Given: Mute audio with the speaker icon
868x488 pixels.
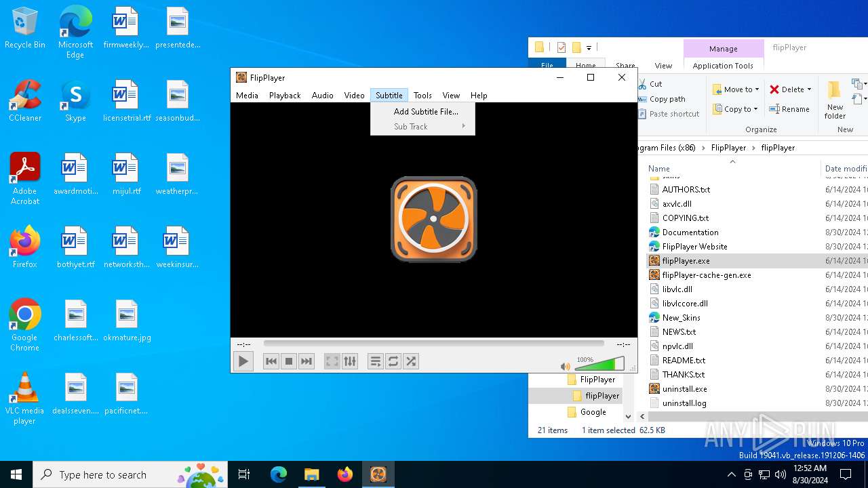Looking at the screenshot, I should tap(566, 366).
